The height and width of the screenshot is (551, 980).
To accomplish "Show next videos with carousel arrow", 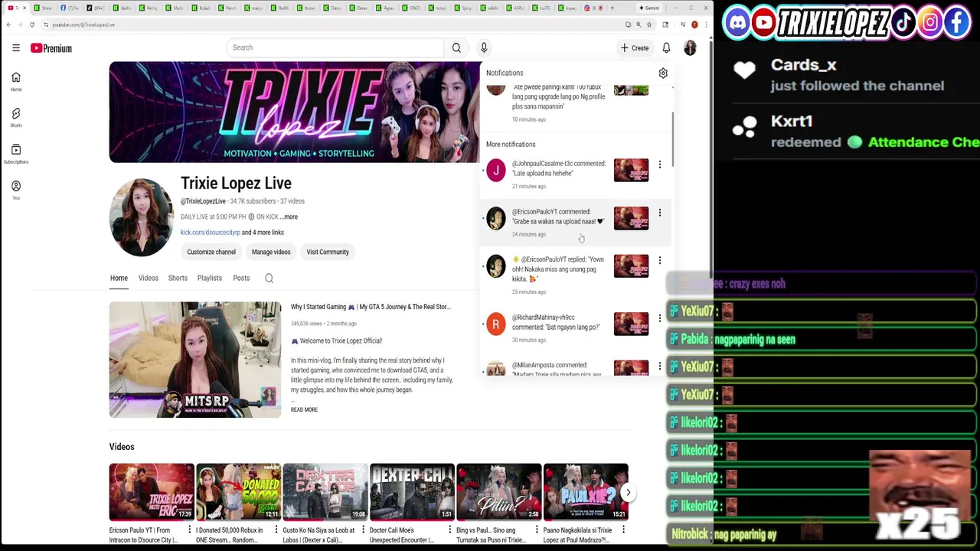I will pos(628,492).
